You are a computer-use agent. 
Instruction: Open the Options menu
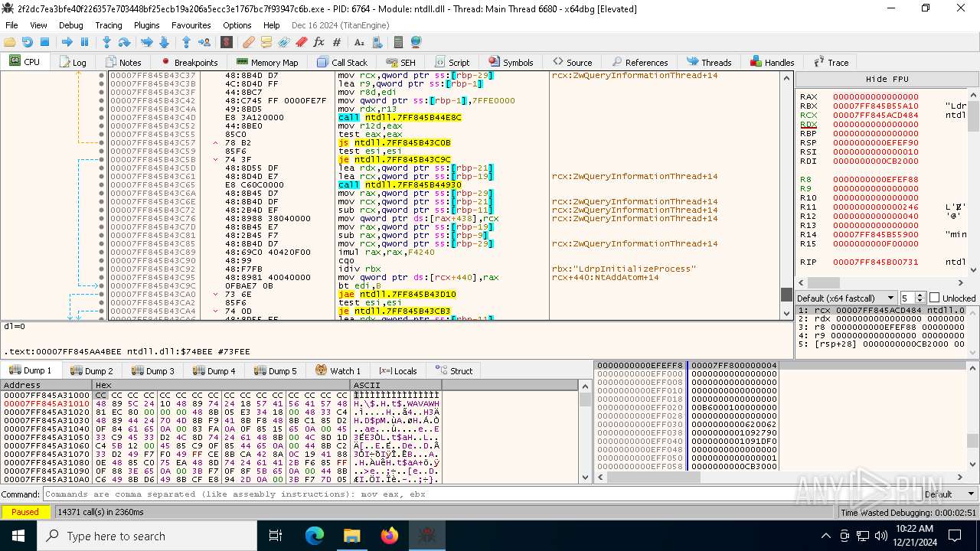click(237, 25)
